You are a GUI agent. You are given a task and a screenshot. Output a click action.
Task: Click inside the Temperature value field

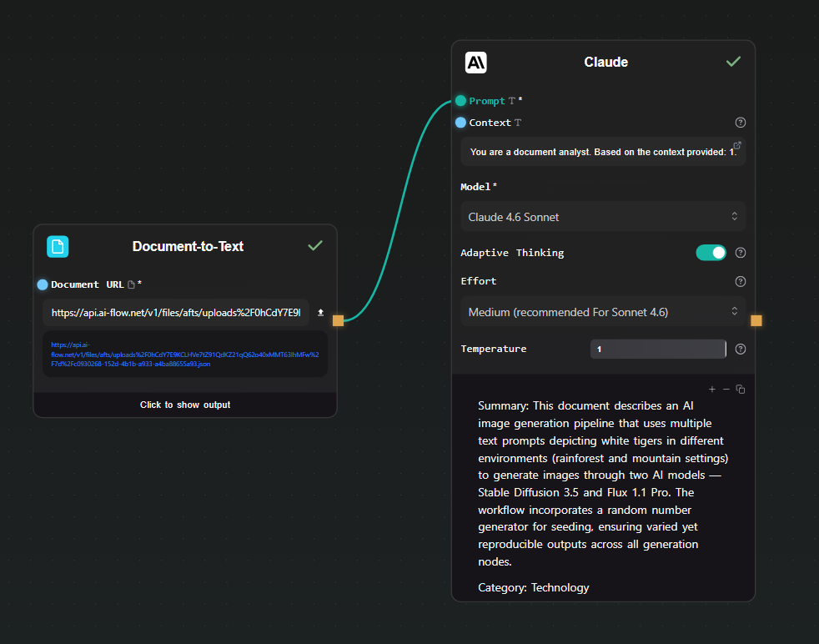click(659, 349)
